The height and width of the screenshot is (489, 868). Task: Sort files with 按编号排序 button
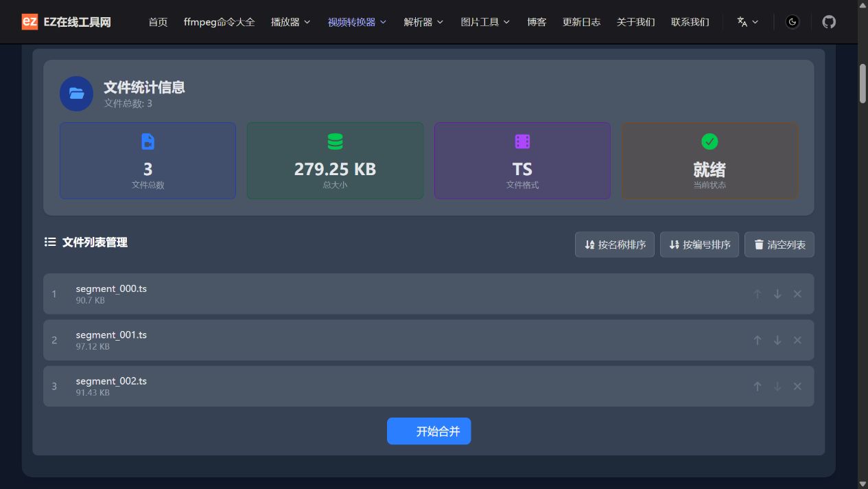(699, 244)
